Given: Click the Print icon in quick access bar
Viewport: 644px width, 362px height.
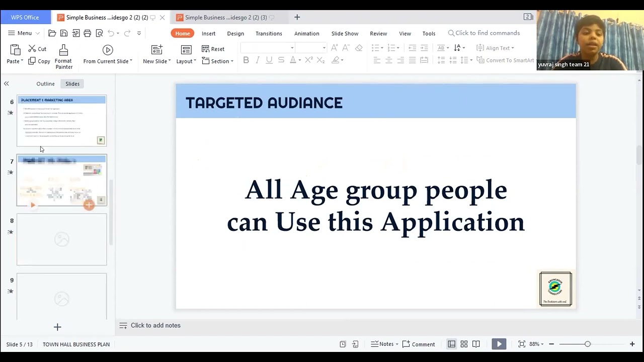Looking at the screenshot, I should (88, 33).
